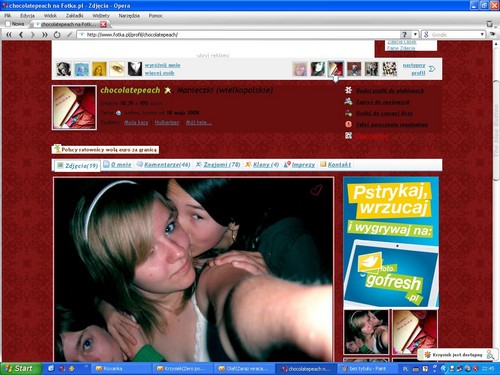Click the Kontakt link
The width and height of the screenshot is (500, 375).
pyautogui.click(x=339, y=165)
